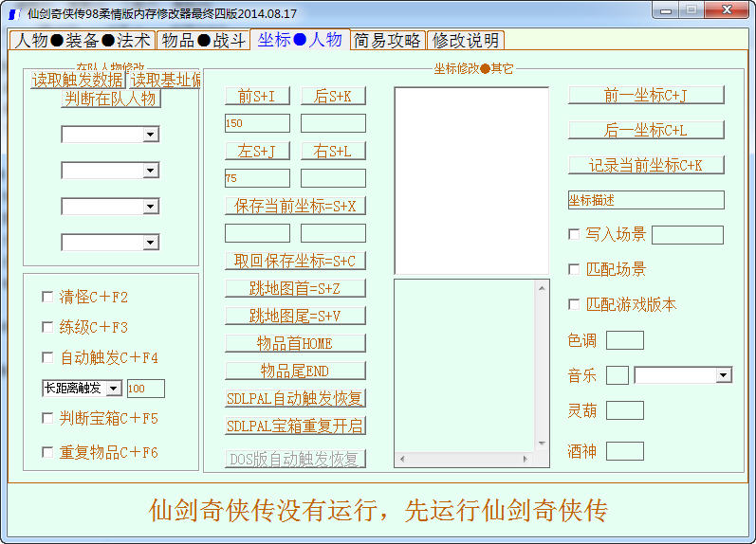This screenshot has height=544, width=756.
Task: Select the 坐标●人物 tab
Action: (300, 40)
